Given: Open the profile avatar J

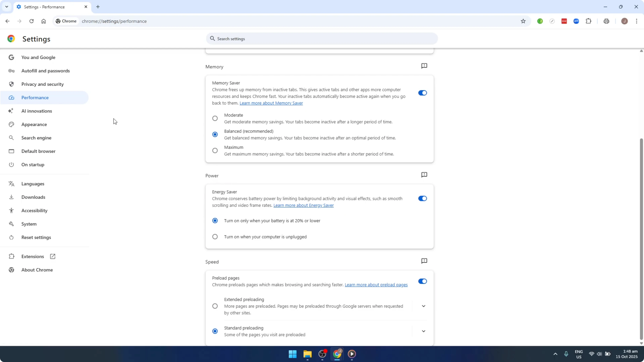Looking at the screenshot, I should pos(625,21).
